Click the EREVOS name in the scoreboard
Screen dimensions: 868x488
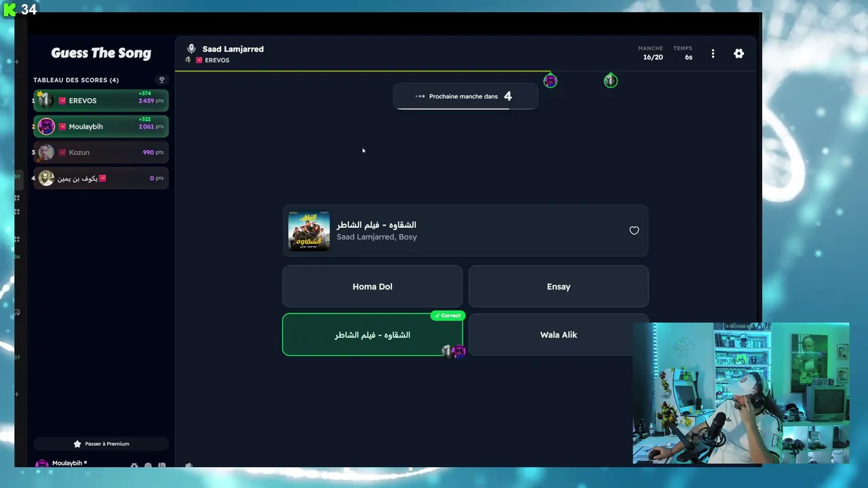(x=83, y=101)
